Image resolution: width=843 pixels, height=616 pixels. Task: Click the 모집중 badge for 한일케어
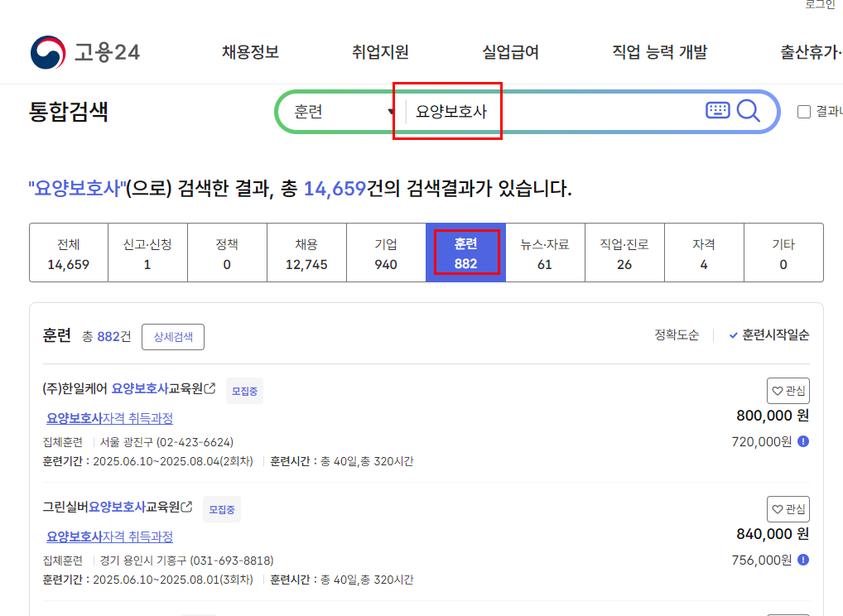tap(244, 391)
